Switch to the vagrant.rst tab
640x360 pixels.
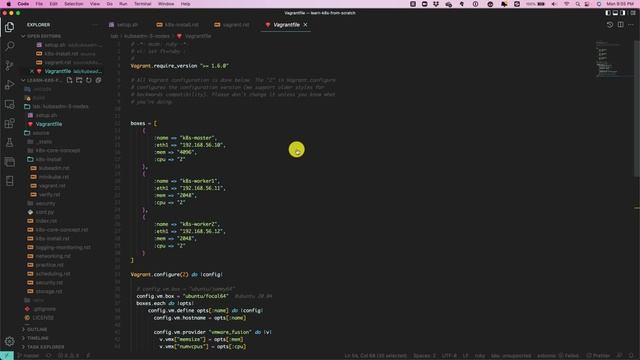pyautogui.click(x=232, y=25)
